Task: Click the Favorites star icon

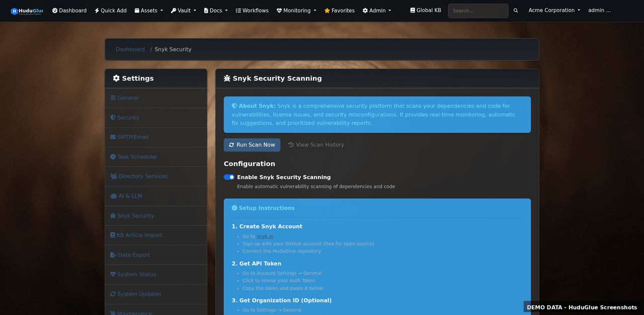Action: pos(327,11)
